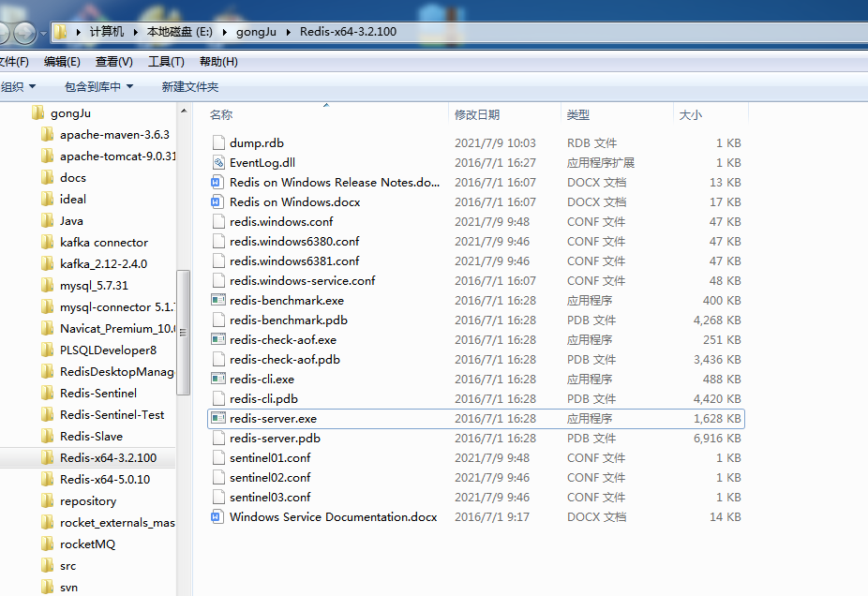The height and width of the screenshot is (596, 868).
Task: Click the repository folder icon
Action: click(48, 500)
